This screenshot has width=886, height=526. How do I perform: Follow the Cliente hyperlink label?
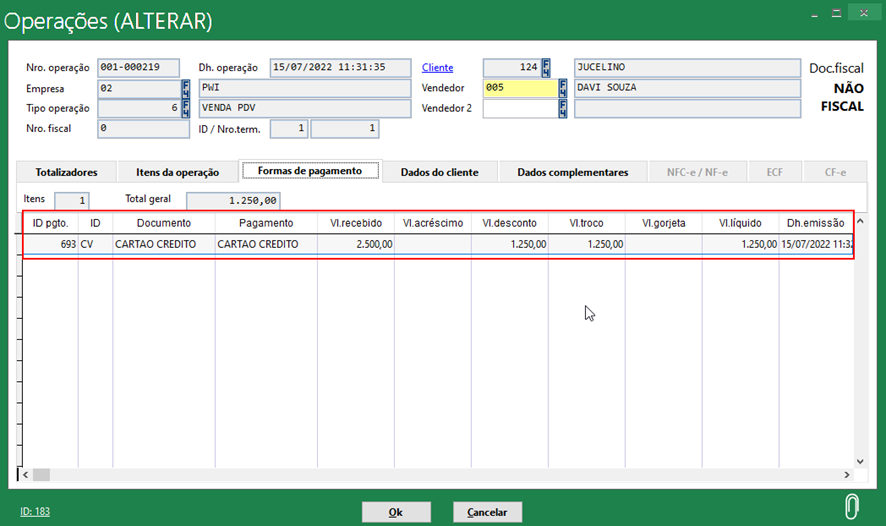point(437,68)
